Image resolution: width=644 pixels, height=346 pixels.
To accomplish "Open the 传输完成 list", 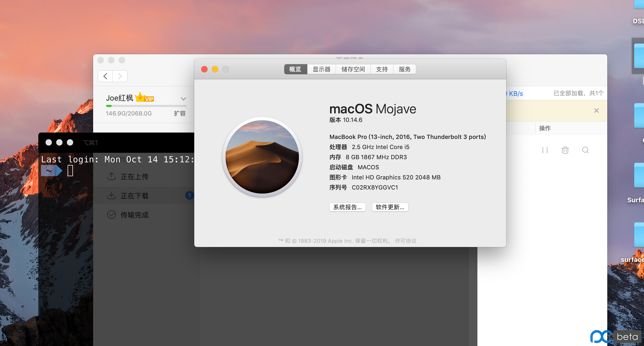I will (144, 215).
